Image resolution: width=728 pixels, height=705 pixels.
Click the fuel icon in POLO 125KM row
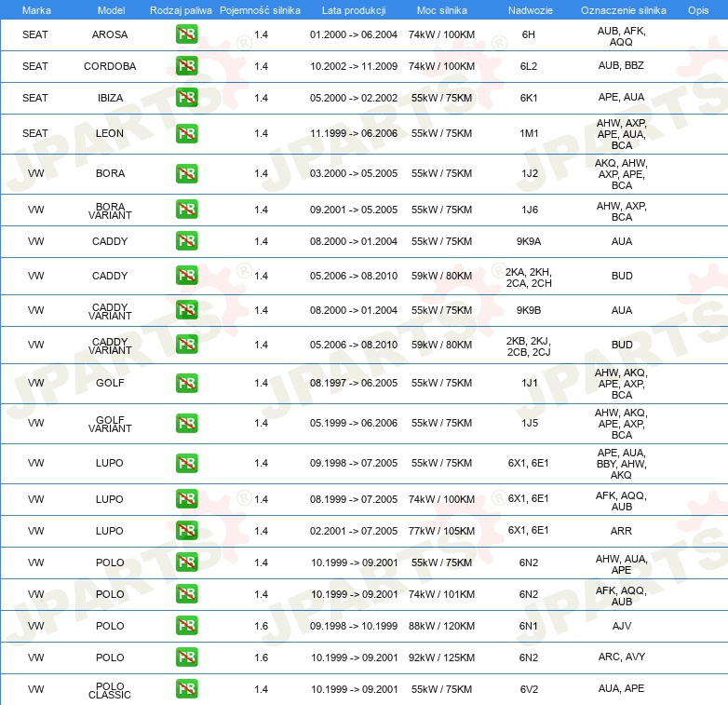[186, 658]
